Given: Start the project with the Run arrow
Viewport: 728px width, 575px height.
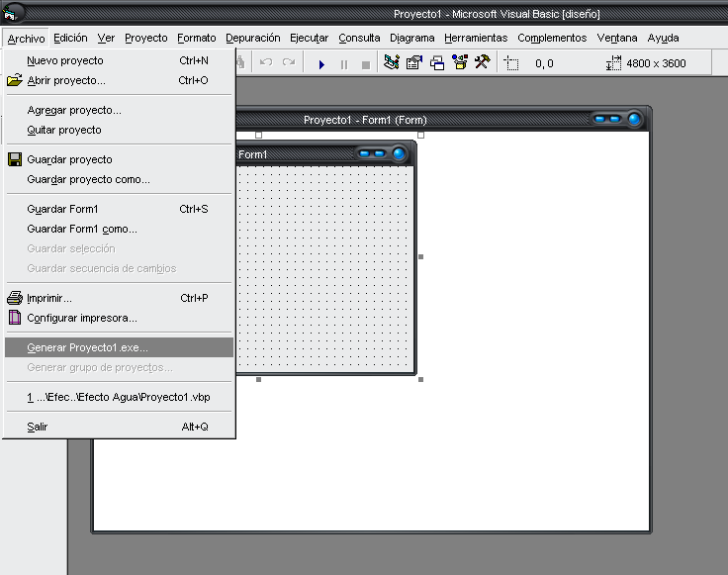Looking at the screenshot, I should pos(321,64).
